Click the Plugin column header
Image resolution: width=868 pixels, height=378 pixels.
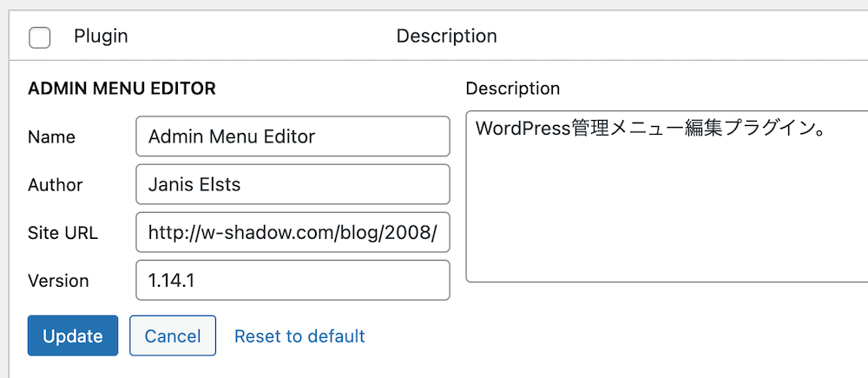point(101,36)
